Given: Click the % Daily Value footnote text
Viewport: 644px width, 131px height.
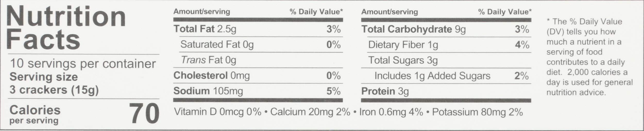Looking at the screenshot, I should click(x=589, y=57).
